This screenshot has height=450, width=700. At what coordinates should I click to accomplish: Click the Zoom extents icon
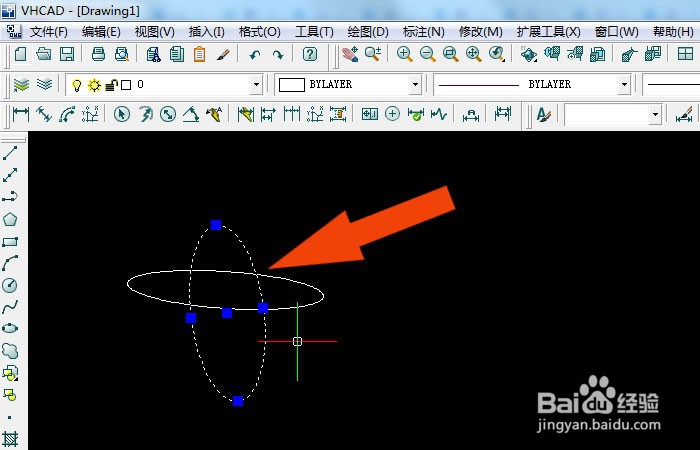[473, 54]
